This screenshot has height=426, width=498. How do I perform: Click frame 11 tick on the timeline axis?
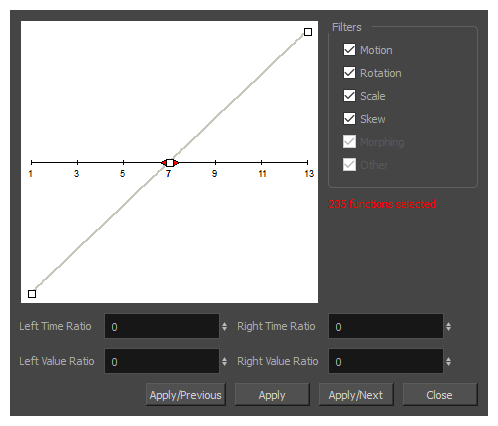(262, 163)
